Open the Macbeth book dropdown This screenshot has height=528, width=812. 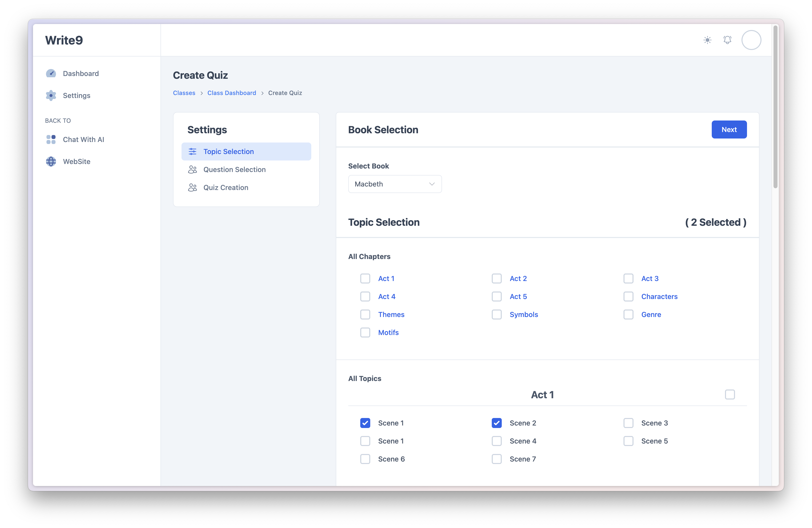[395, 184]
